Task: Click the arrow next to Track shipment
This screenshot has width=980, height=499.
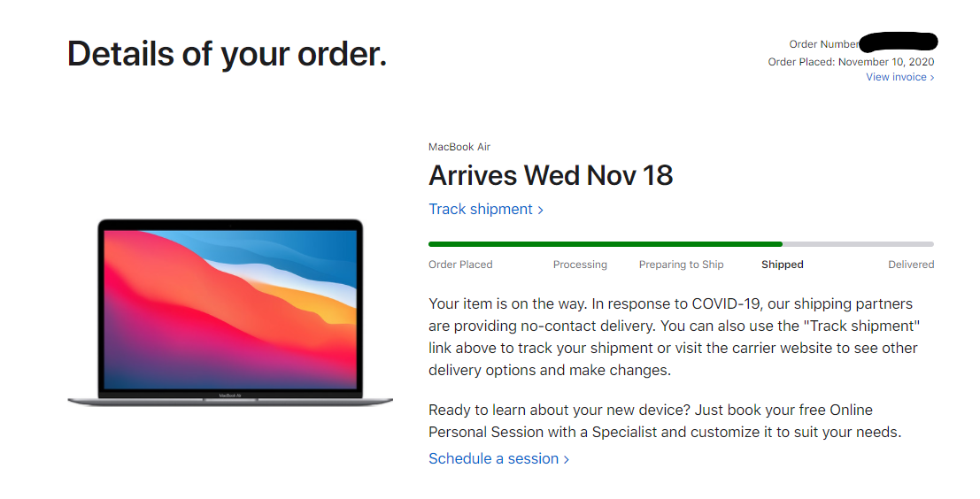Action: pos(541,210)
